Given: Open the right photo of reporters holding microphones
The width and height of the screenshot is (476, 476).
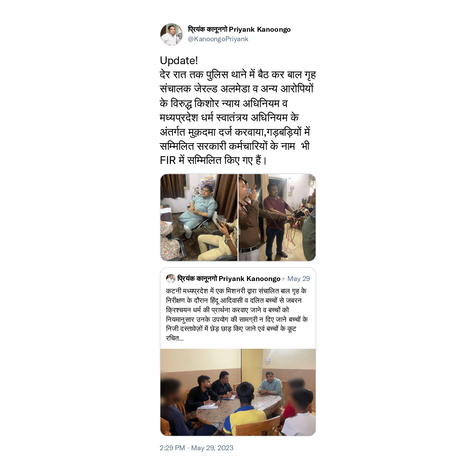Looking at the screenshot, I should 277,218.
